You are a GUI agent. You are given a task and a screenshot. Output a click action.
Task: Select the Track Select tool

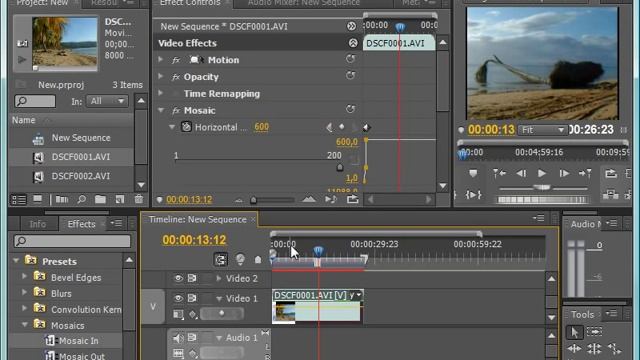(594, 331)
